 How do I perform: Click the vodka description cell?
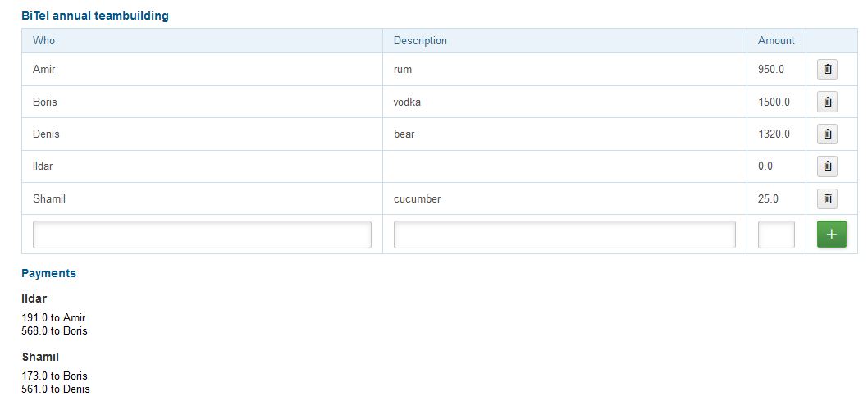[407, 102]
